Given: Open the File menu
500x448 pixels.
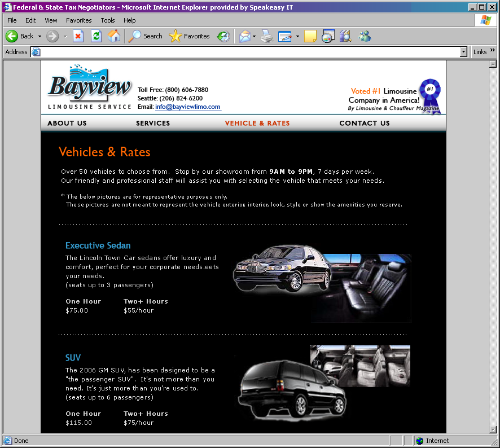Looking at the screenshot, I should pos(12,20).
